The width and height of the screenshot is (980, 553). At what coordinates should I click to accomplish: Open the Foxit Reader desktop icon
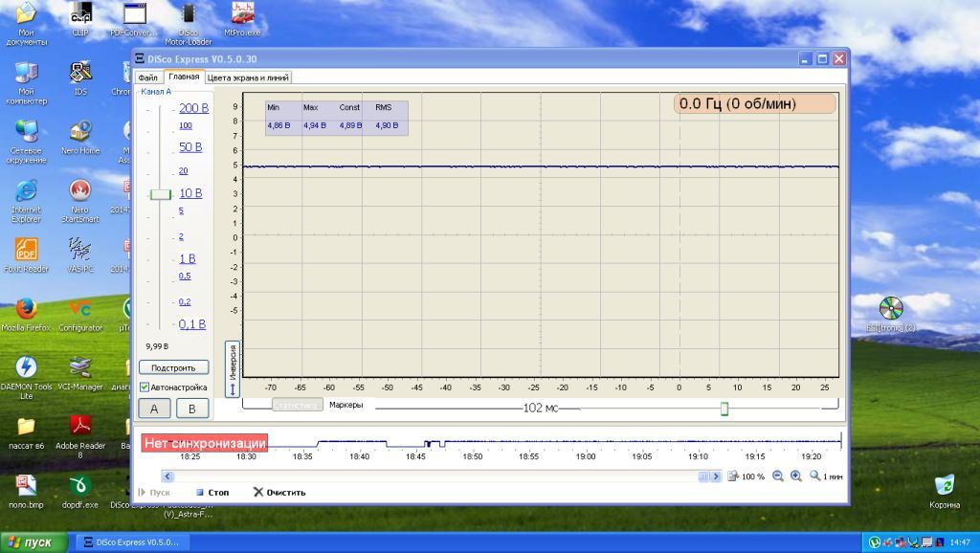pyautogui.click(x=26, y=254)
